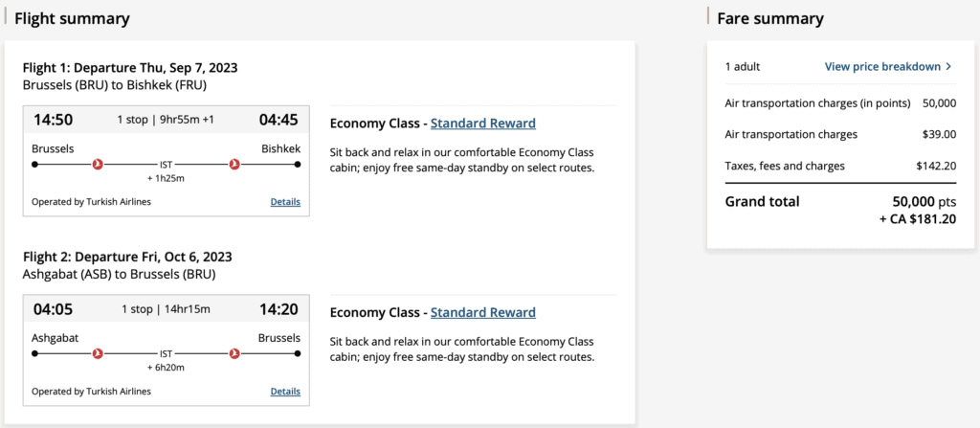The image size is (980, 428).
Task: Click the Fare summary heading
Action: coord(770,18)
